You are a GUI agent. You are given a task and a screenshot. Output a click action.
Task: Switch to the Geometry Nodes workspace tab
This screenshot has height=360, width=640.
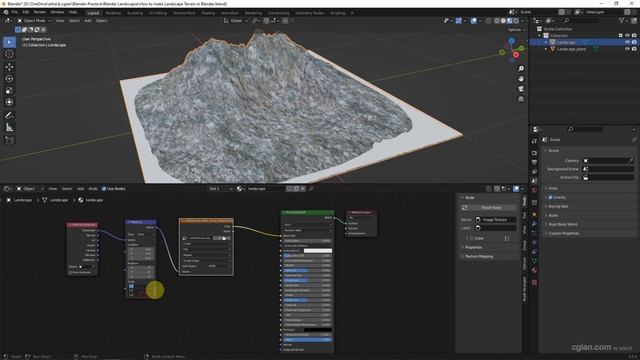click(310, 13)
